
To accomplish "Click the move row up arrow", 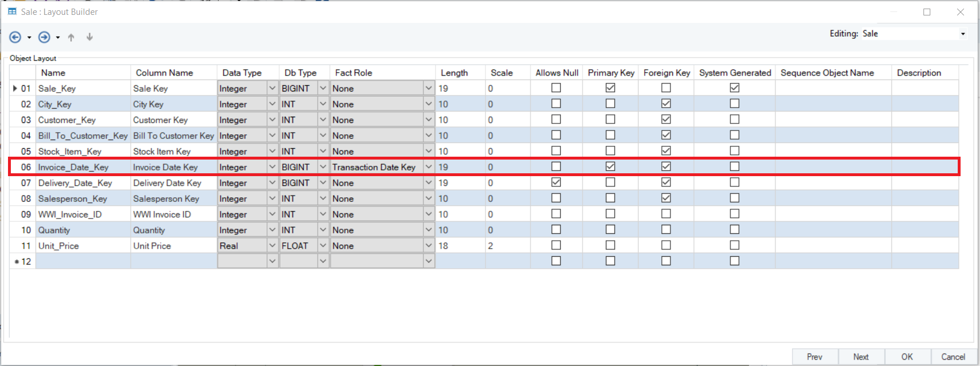I will pyautogui.click(x=71, y=37).
